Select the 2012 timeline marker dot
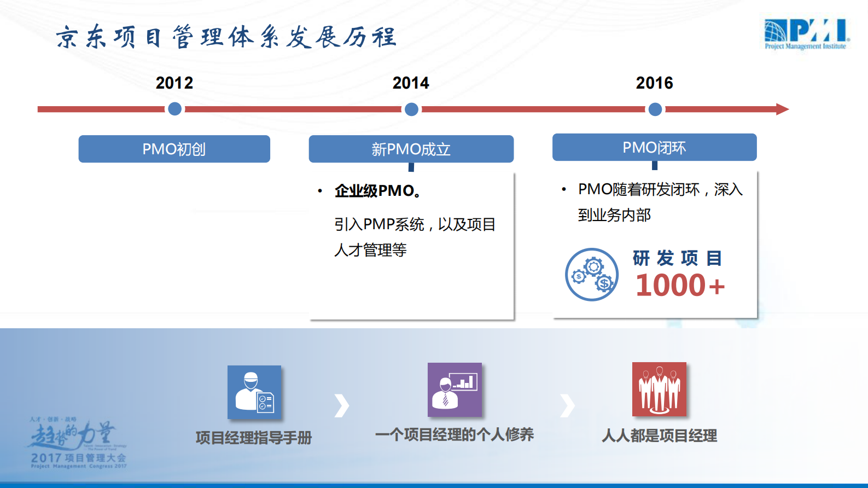Screen dimensions: 868x488 174,109
